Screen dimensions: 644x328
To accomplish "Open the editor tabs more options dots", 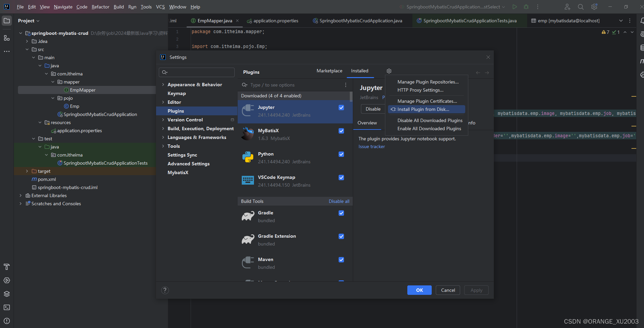I will click(630, 21).
